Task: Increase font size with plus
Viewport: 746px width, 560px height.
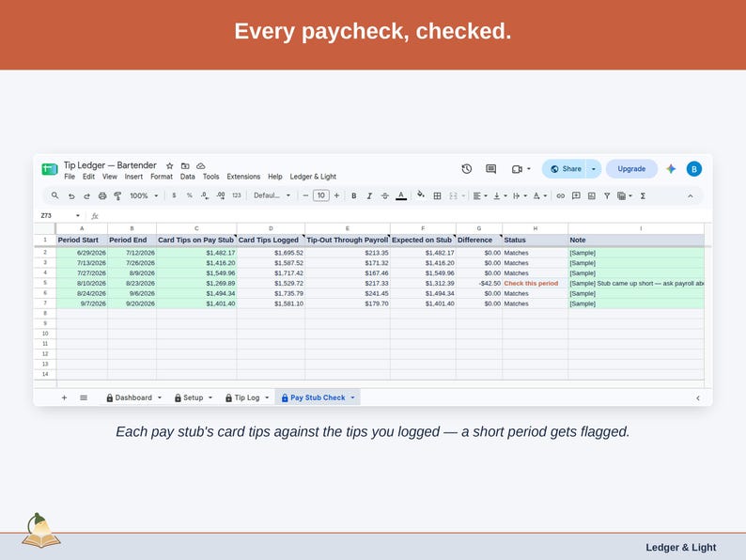Action: pos(337,195)
